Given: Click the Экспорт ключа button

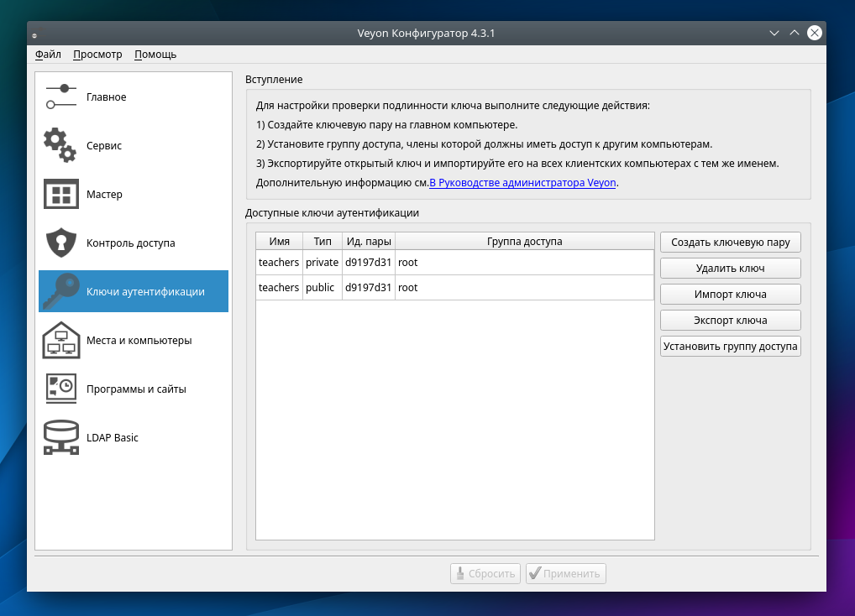Looking at the screenshot, I should point(730,321).
